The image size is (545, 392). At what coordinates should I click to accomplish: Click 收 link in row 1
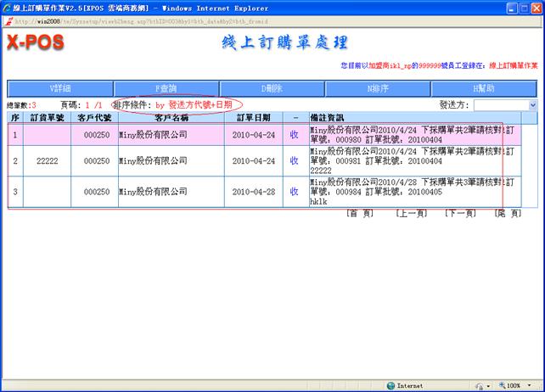pyautogui.click(x=294, y=134)
